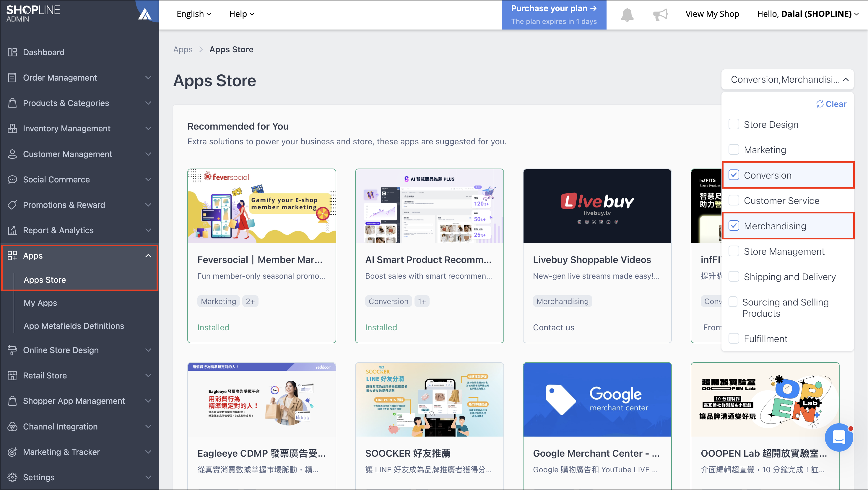The height and width of the screenshot is (490, 868).
Task: Open the Google merchant center banner
Action: [597, 399]
